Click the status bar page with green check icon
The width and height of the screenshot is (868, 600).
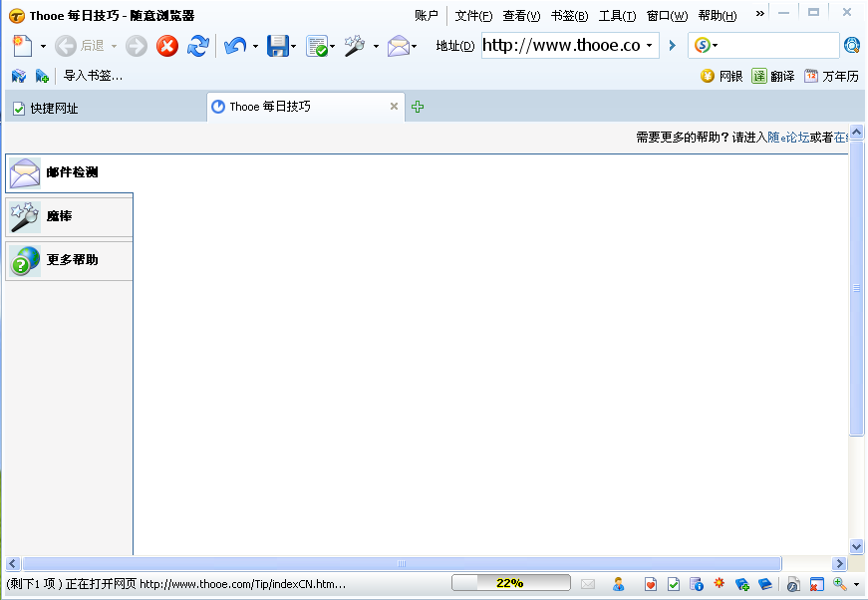(674, 584)
